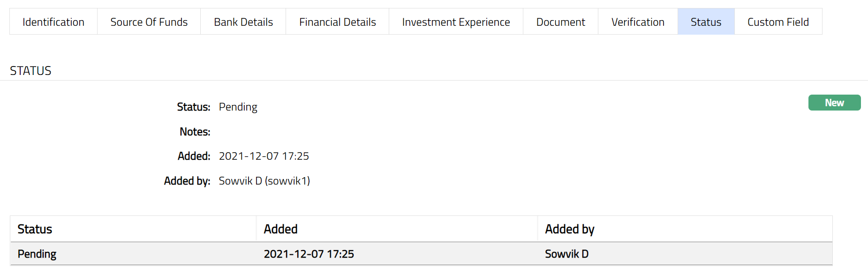Switch to Source Of Funds tab
The width and height of the screenshot is (868, 274).
[x=149, y=22]
